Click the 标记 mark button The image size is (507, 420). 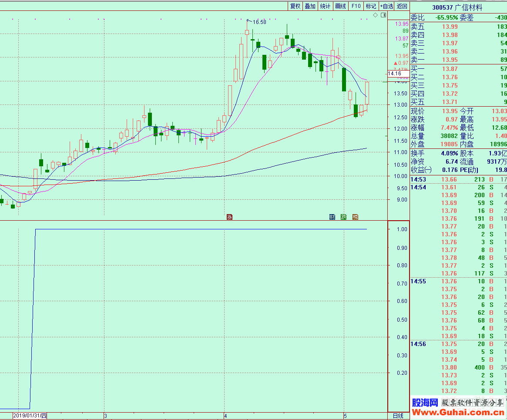371,6
